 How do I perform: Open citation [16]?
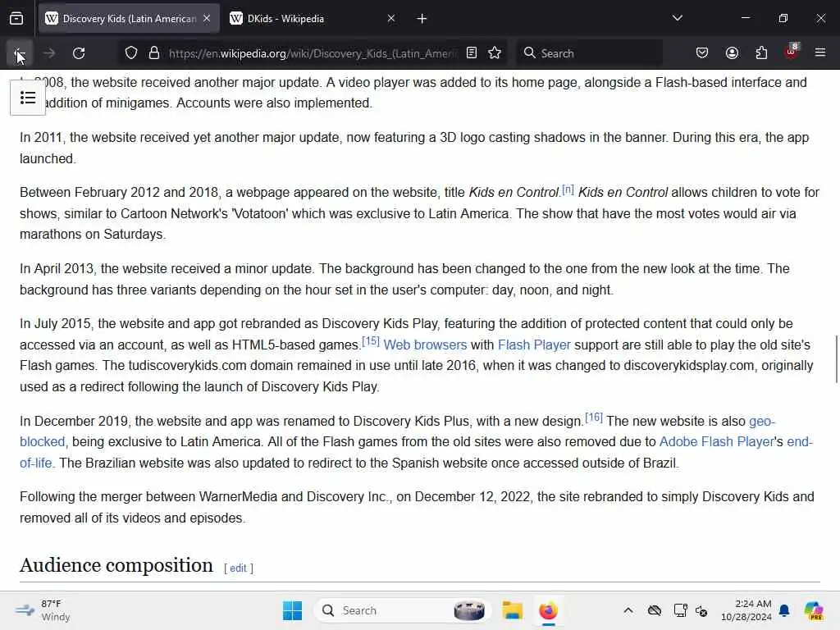tap(594, 418)
